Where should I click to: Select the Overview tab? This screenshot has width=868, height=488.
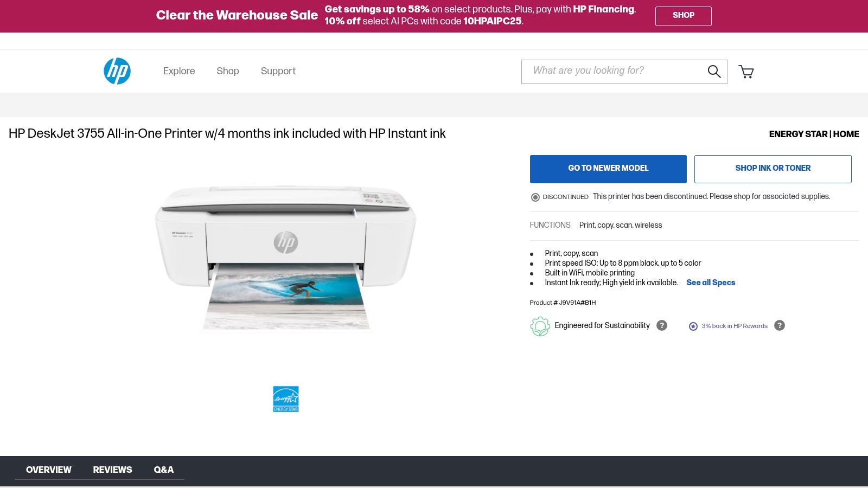pos(49,470)
